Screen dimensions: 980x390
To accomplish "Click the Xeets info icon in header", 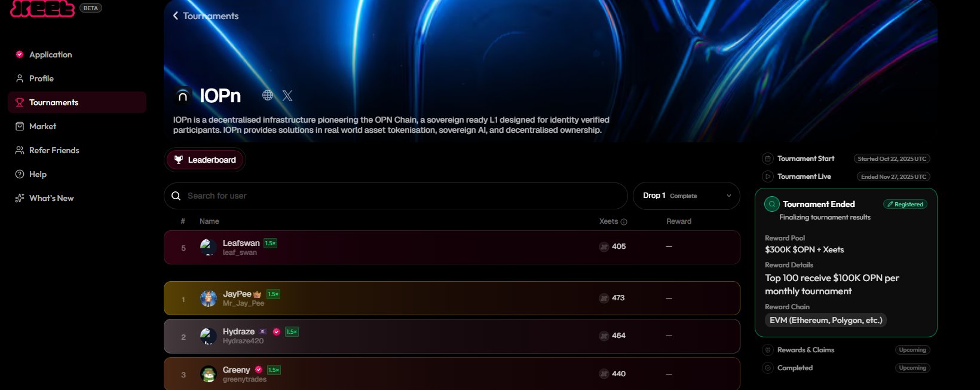I will (x=624, y=222).
